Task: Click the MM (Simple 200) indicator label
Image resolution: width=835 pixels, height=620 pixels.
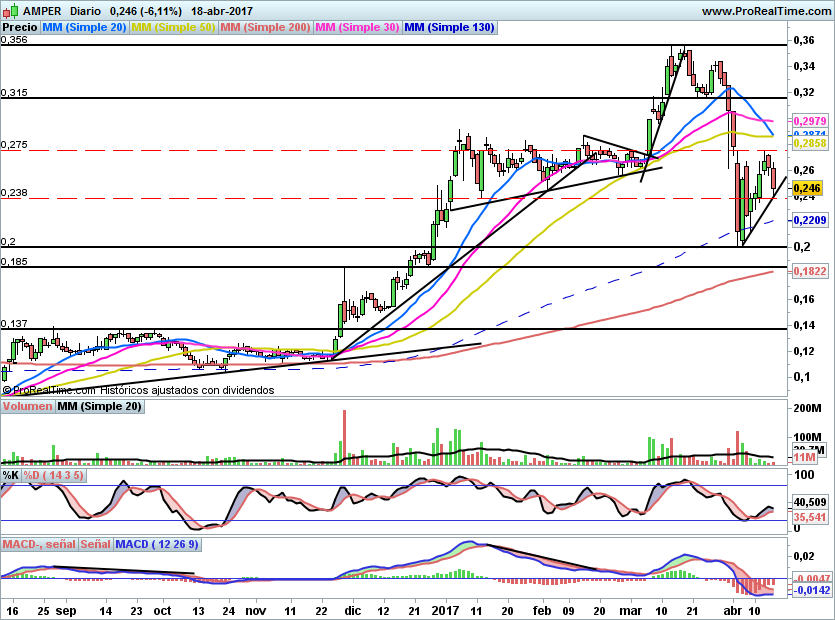Action: 266,28
